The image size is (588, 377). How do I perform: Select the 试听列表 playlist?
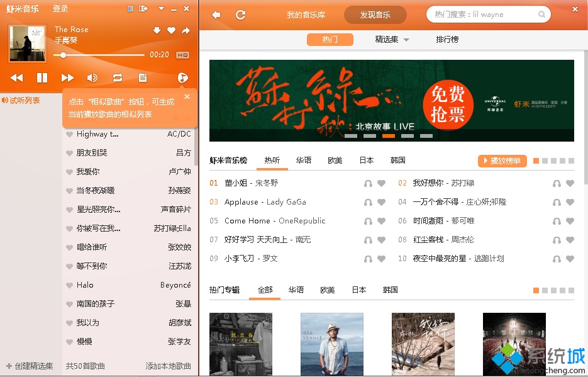click(22, 101)
